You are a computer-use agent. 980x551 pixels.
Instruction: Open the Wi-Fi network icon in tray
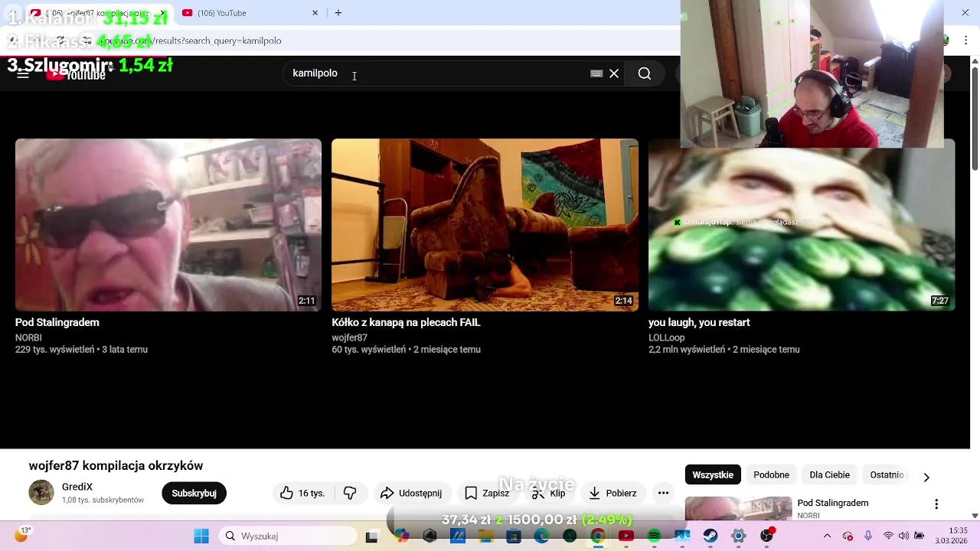(x=888, y=536)
